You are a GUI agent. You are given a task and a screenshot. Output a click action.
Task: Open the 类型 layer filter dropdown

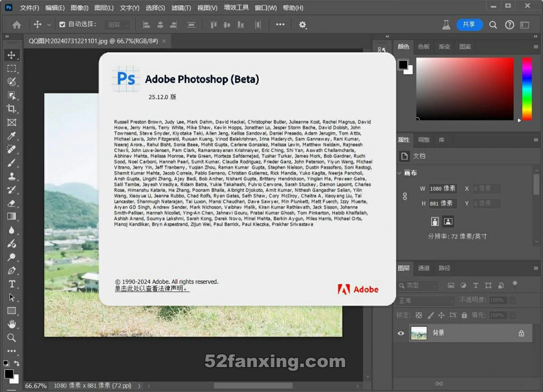pos(418,286)
